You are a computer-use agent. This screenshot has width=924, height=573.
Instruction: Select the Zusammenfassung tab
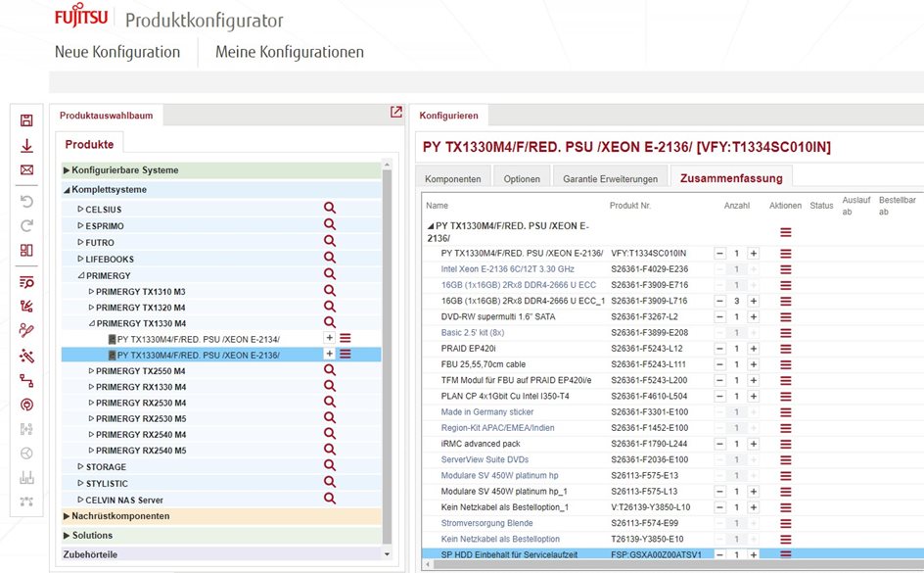[x=731, y=178]
